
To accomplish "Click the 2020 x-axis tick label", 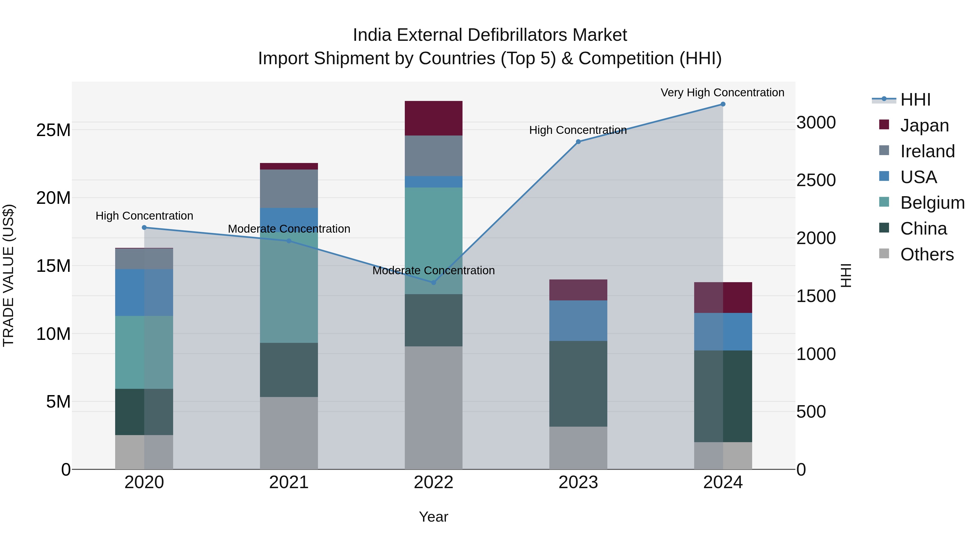I will click(144, 482).
